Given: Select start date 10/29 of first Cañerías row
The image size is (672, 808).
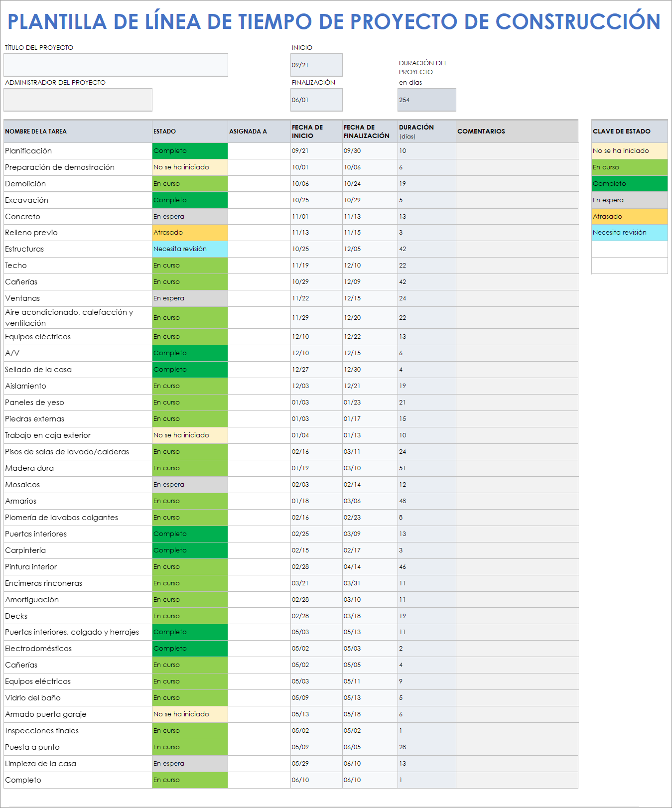Looking at the screenshot, I should coord(316,282).
